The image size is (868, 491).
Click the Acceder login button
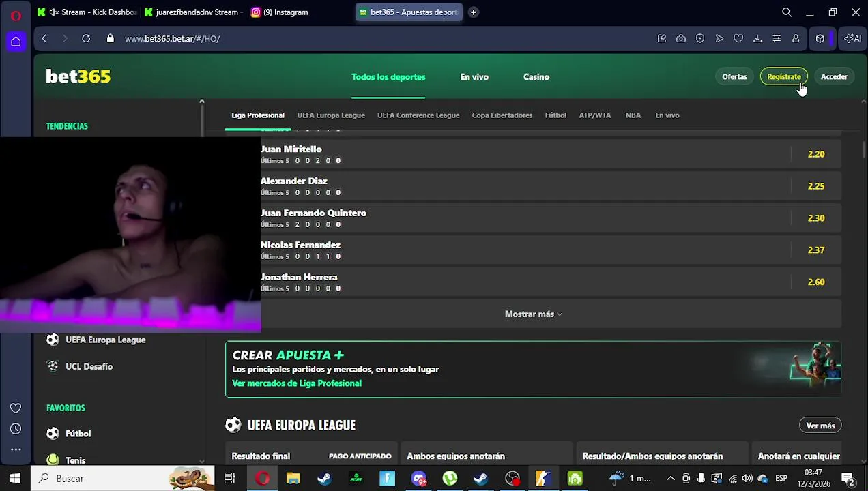834,77
